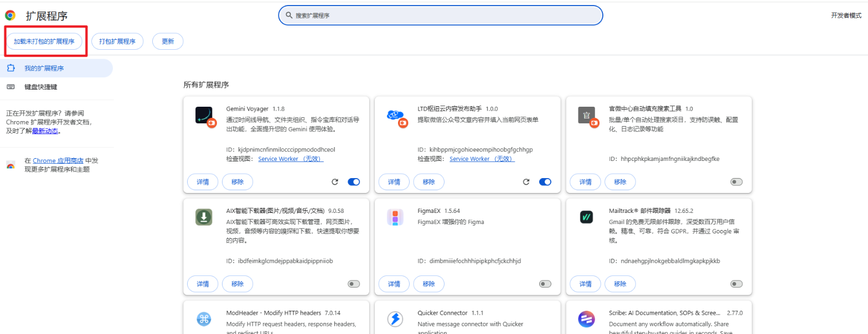Image resolution: width=868 pixels, height=334 pixels.
Task: Open the Chrome 应用商店 link
Action: coord(58,161)
